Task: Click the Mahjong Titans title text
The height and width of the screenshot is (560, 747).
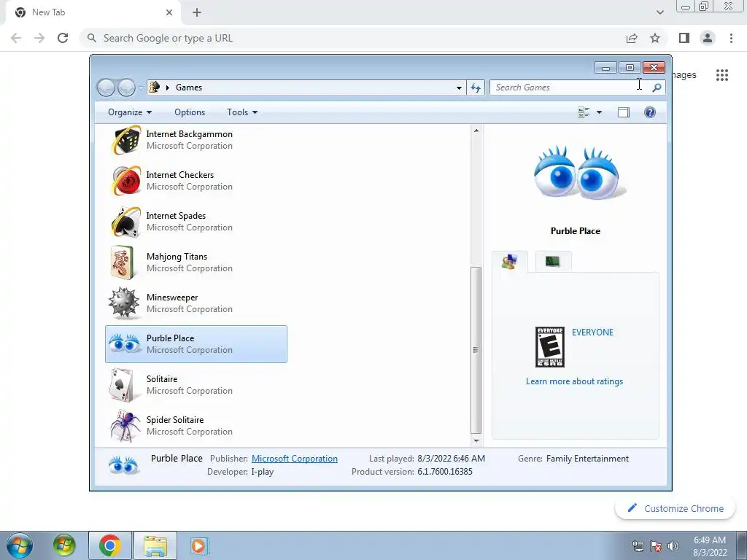Action: (x=177, y=257)
